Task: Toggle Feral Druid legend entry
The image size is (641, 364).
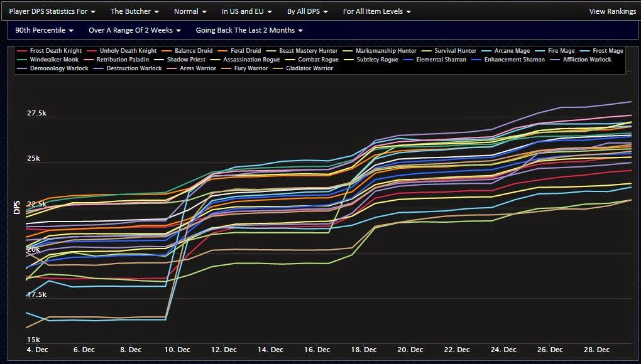Action: click(x=240, y=51)
